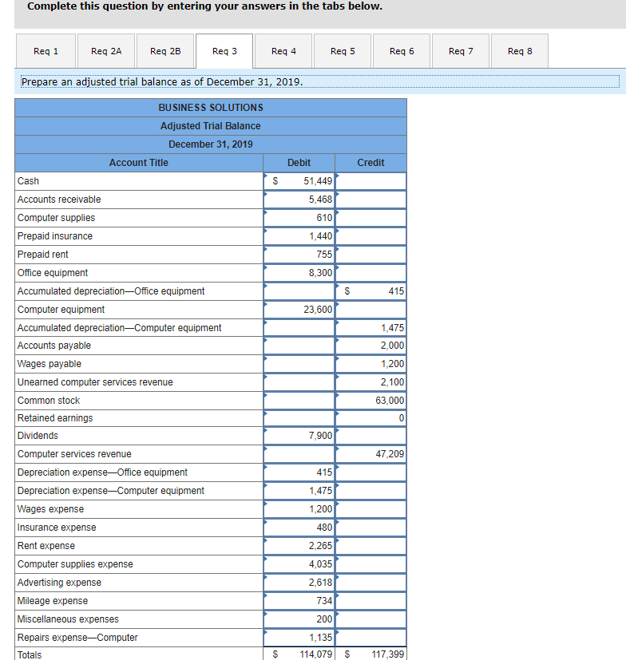Click the Wages payable credit amount field

click(x=371, y=363)
